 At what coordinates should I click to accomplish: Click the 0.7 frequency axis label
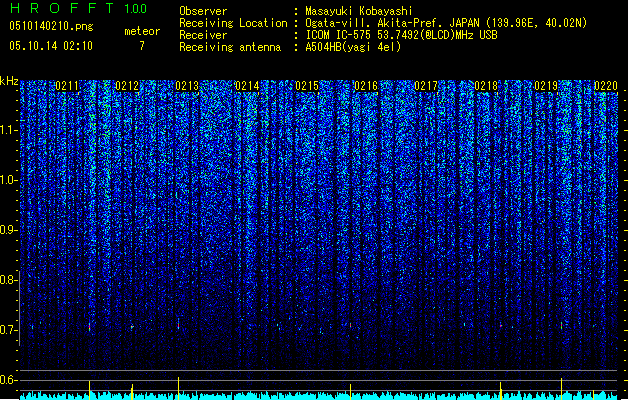[8, 330]
